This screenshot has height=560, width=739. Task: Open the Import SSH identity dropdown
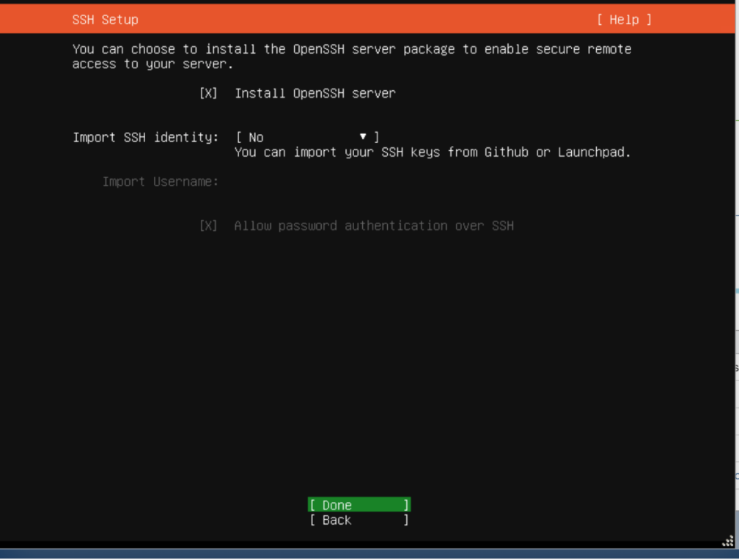click(307, 137)
